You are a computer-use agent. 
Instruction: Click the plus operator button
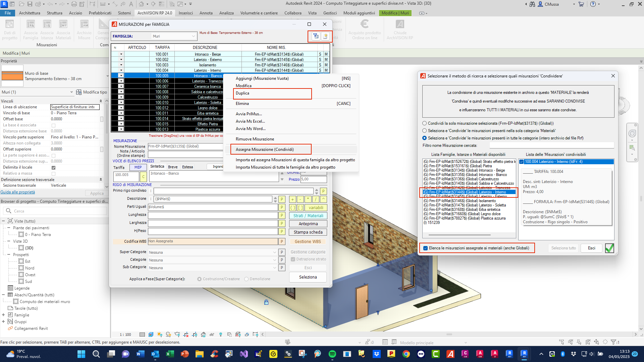(292, 199)
